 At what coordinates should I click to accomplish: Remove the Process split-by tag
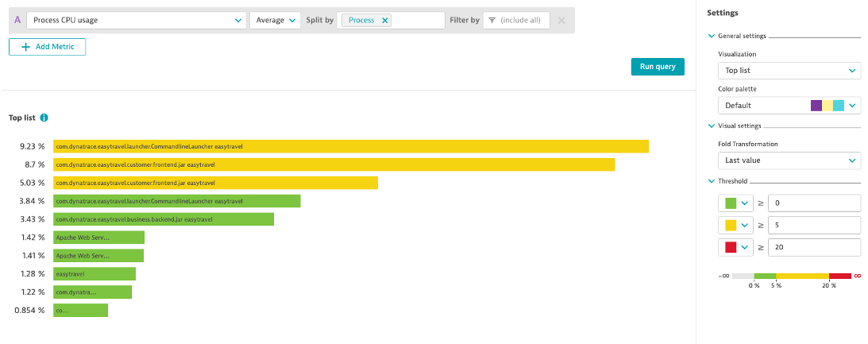tap(384, 21)
